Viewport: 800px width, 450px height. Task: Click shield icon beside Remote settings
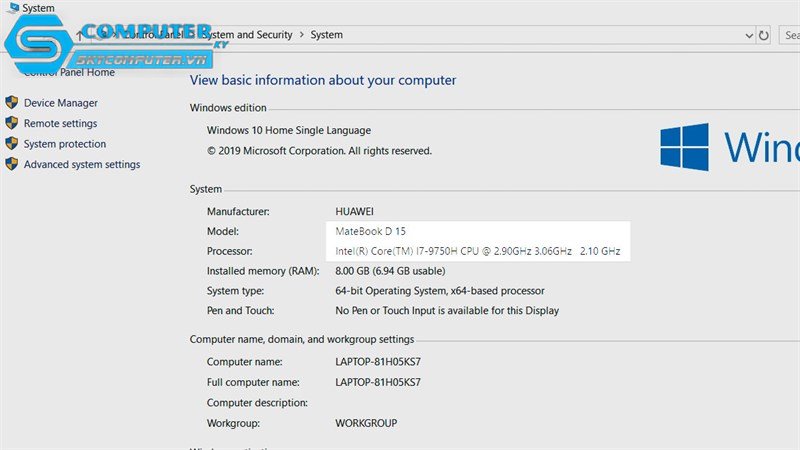(12, 123)
